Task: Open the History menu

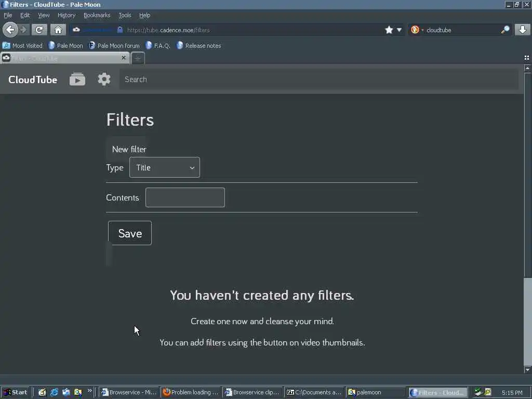Action: coord(66,15)
